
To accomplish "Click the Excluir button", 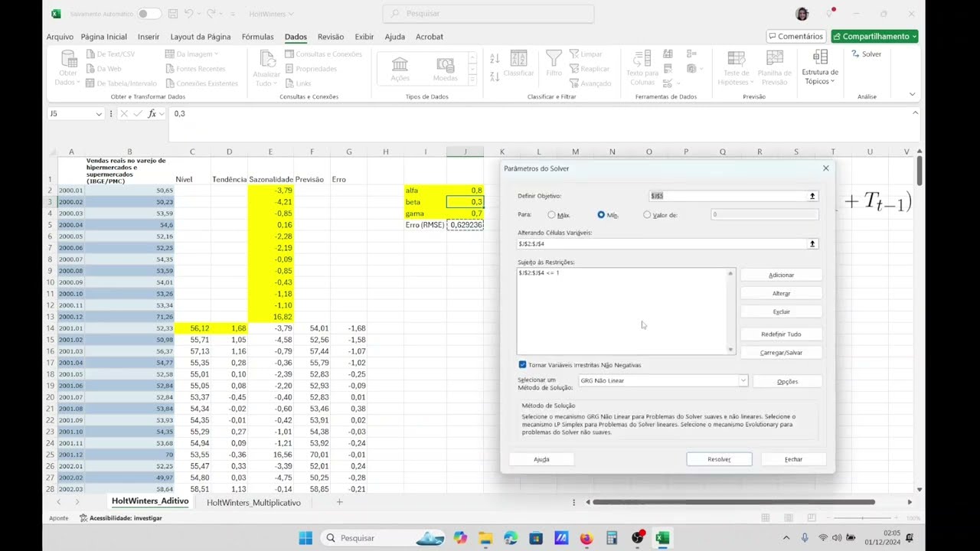I will [x=781, y=311].
